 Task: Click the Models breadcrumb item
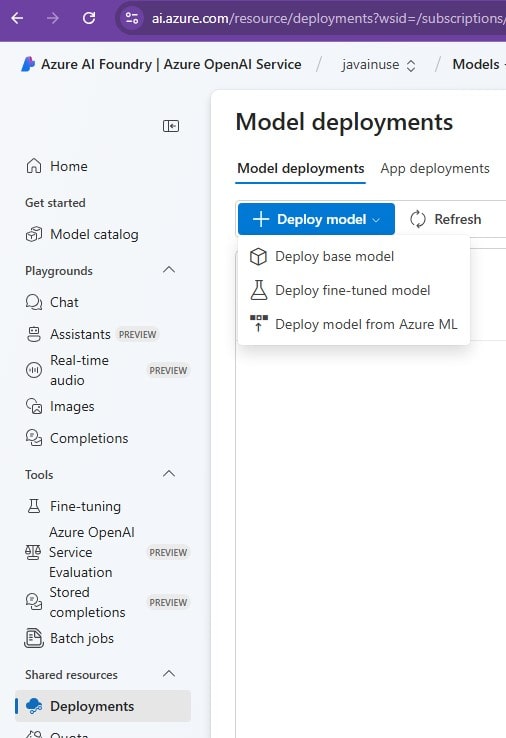coord(476,64)
